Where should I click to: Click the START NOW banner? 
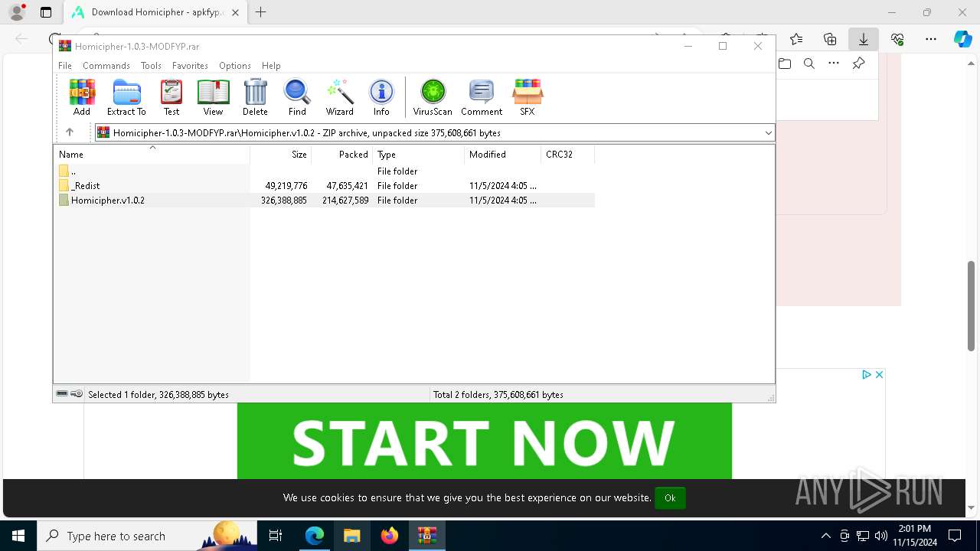484,441
